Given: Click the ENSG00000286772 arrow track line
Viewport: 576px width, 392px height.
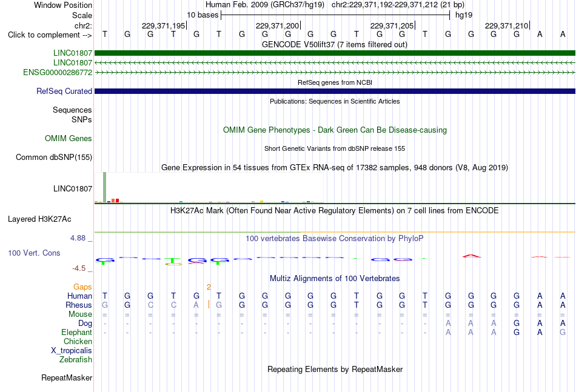Looking at the screenshot, I should pyautogui.click(x=335, y=73).
